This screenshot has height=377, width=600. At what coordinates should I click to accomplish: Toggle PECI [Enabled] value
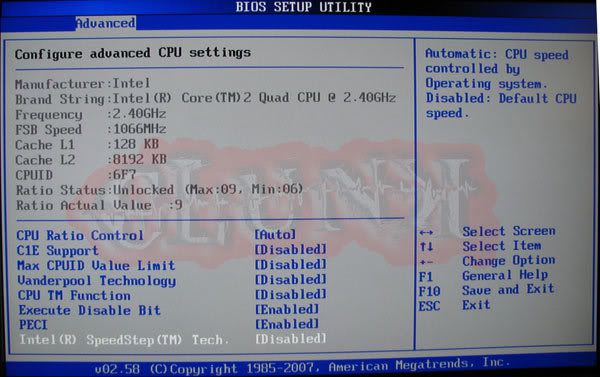pyautogui.click(x=287, y=324)
